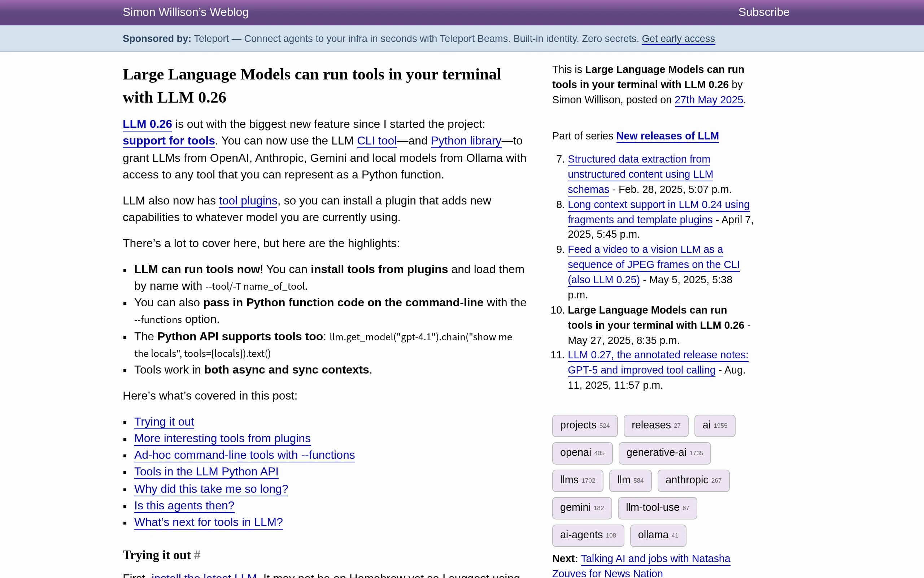Click the # anchor beside Trying it out heading
Screen dimensions: 924x578
point(197,555)
